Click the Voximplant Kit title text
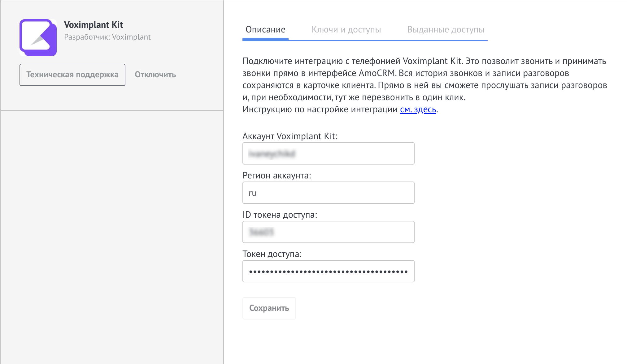The height and width of the screenshot is (364, 627). pyautogui.click(x=94, y=25)
